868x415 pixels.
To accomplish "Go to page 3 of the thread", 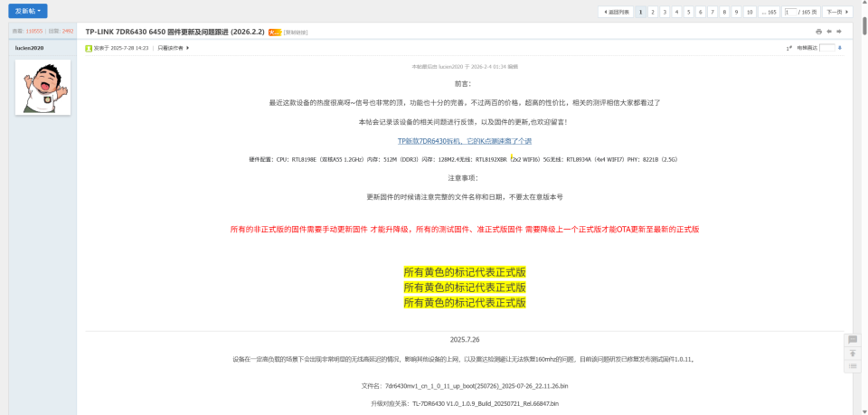I will (x=665, y=12).
